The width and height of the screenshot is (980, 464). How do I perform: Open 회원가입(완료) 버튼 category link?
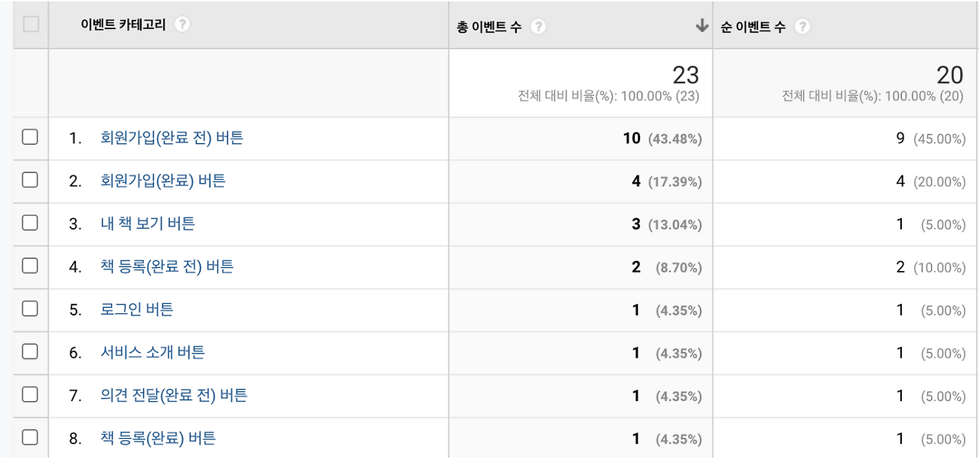click(163, 181)
